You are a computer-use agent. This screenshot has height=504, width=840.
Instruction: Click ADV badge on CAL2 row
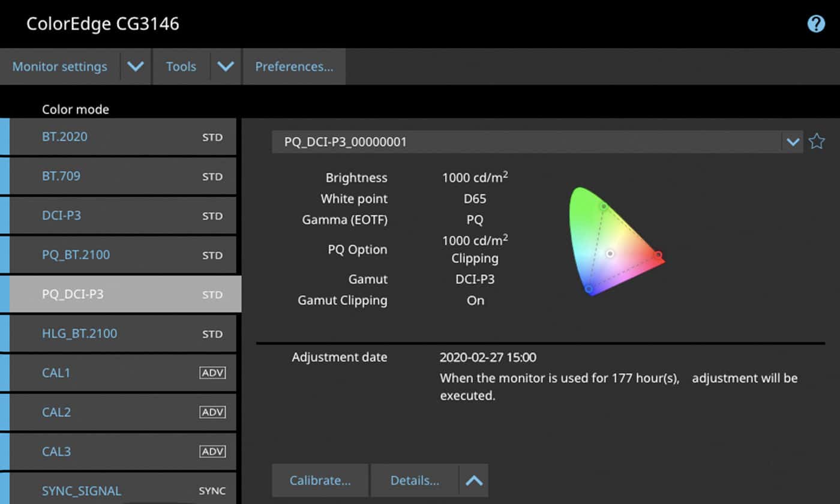(x=212, y=412)
